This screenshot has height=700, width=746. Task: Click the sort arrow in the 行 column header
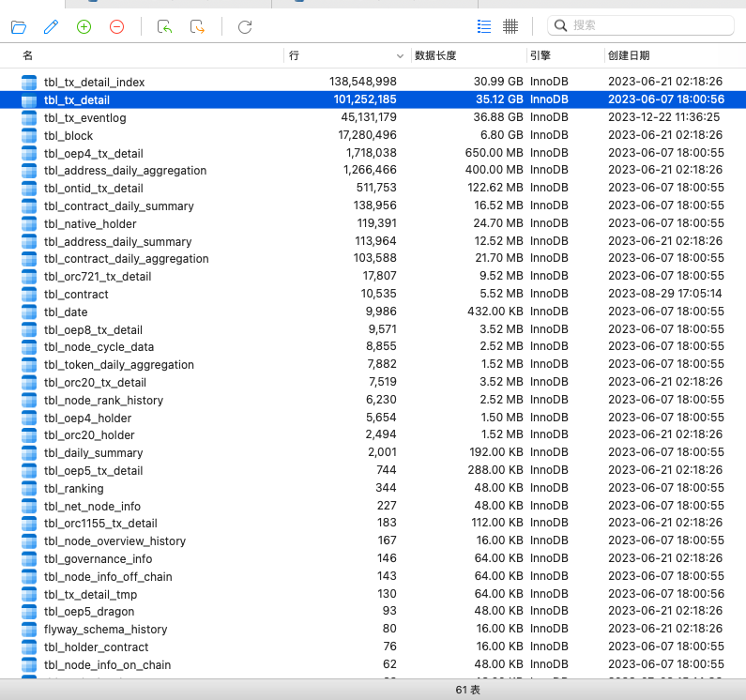point(401,56)
